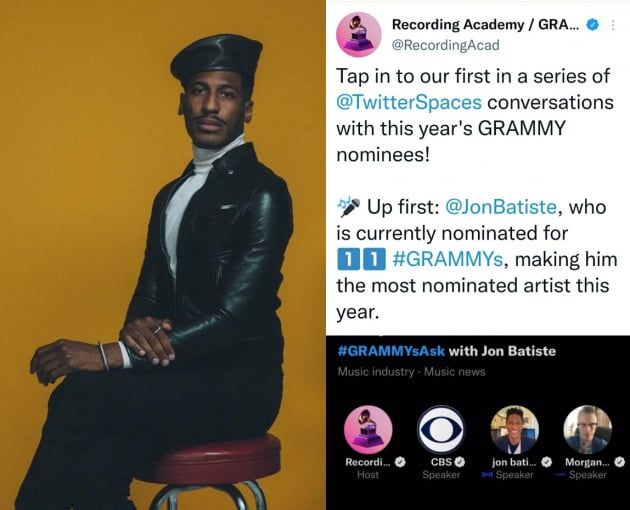Click the Morgan speaker avatar
The image size is (630, 510).
(x=587, y=430)
